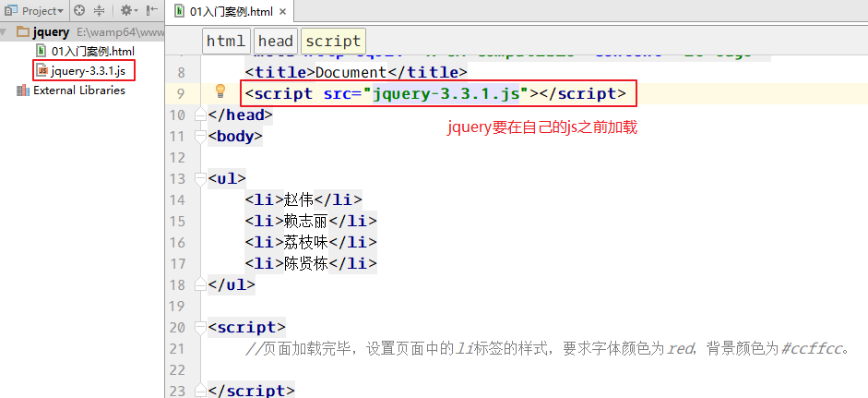This screenshot has height=398, width=868.
Task: Collapse the jquery project folder
Action: (6, 32)
